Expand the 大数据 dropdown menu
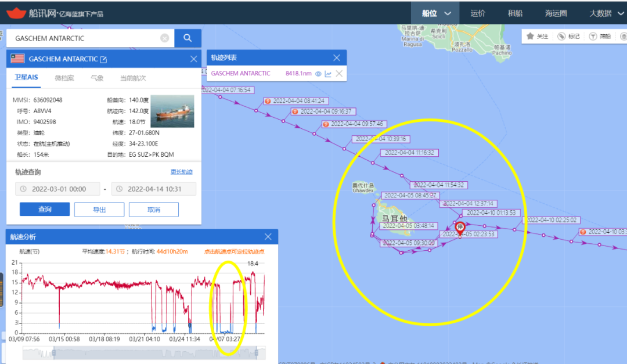This screenshot has width=627, height=364. (x=621, y=13)
